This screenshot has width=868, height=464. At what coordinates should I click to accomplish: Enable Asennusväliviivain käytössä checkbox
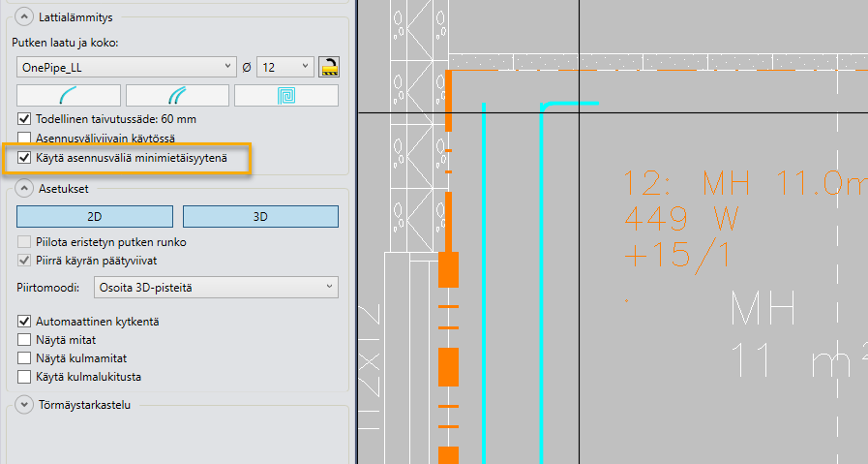[x=24, y=139]
